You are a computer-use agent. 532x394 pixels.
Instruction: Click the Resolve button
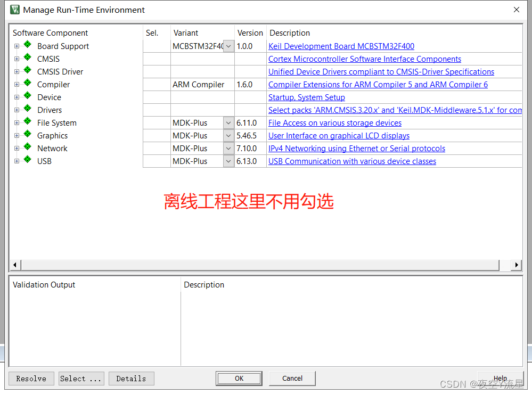(x=31, y=379)
